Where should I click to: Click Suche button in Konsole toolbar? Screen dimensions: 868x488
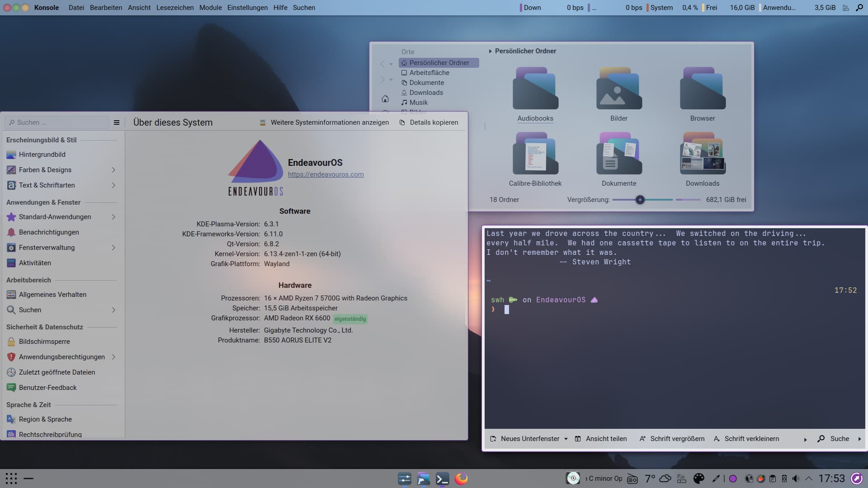(x=834, y=439)
